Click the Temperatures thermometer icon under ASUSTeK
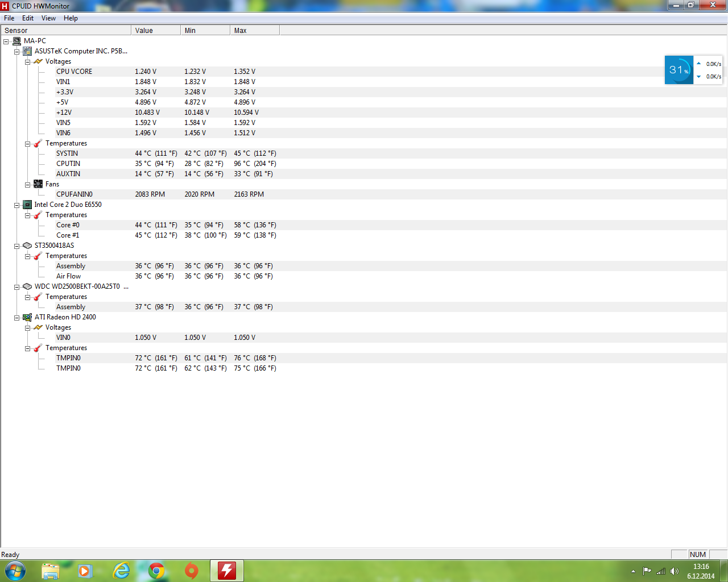This screenshot has height=582, width=728. point(38,143)
